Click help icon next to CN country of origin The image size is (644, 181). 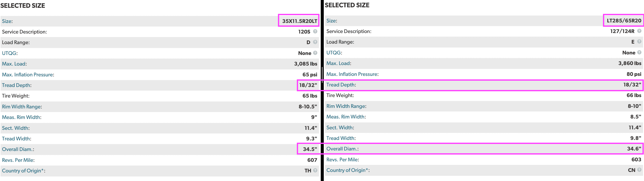click(x=639, y=170)
